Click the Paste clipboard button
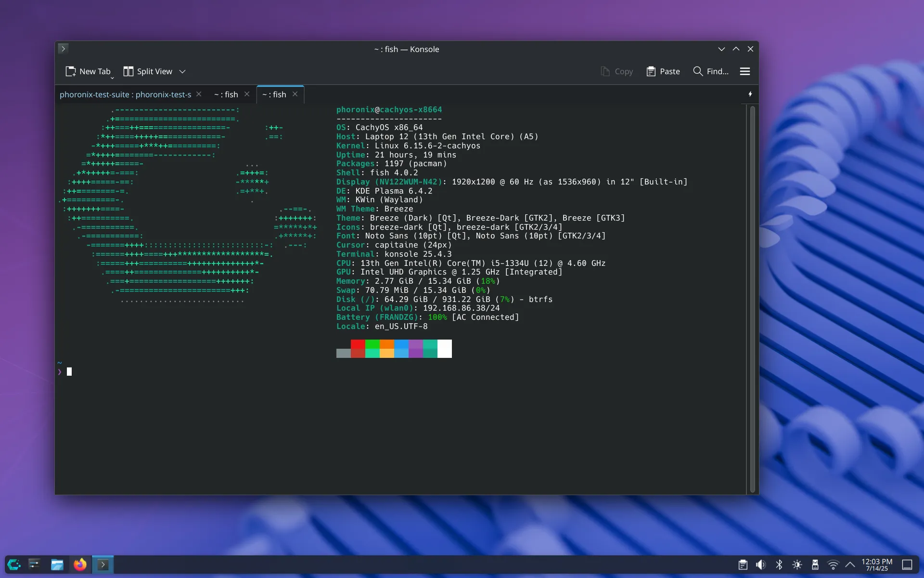 click(x=663, y=71)
